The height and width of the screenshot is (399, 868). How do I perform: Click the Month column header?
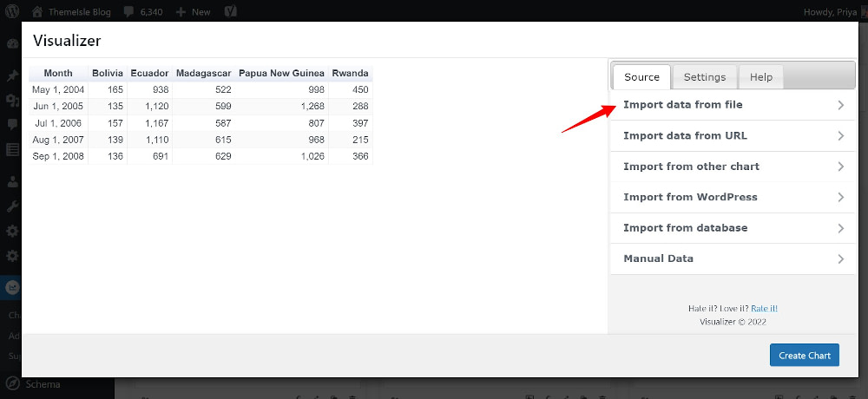coord(58,73)
